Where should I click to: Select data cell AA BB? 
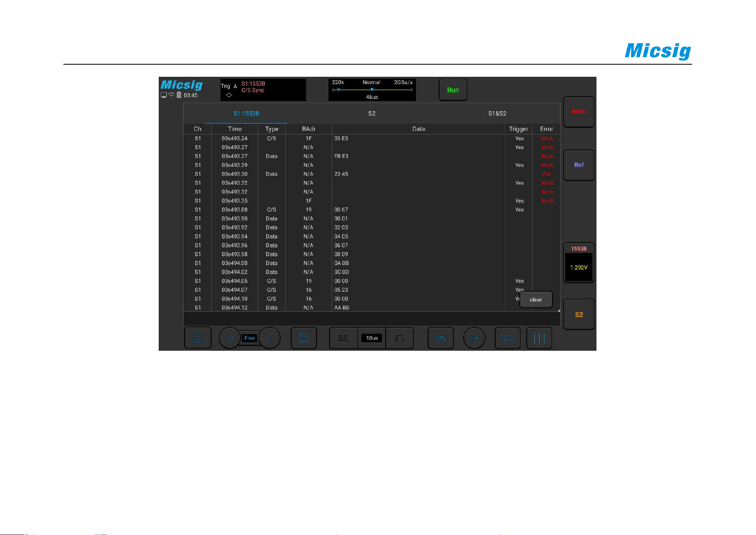tap(342, 308)
